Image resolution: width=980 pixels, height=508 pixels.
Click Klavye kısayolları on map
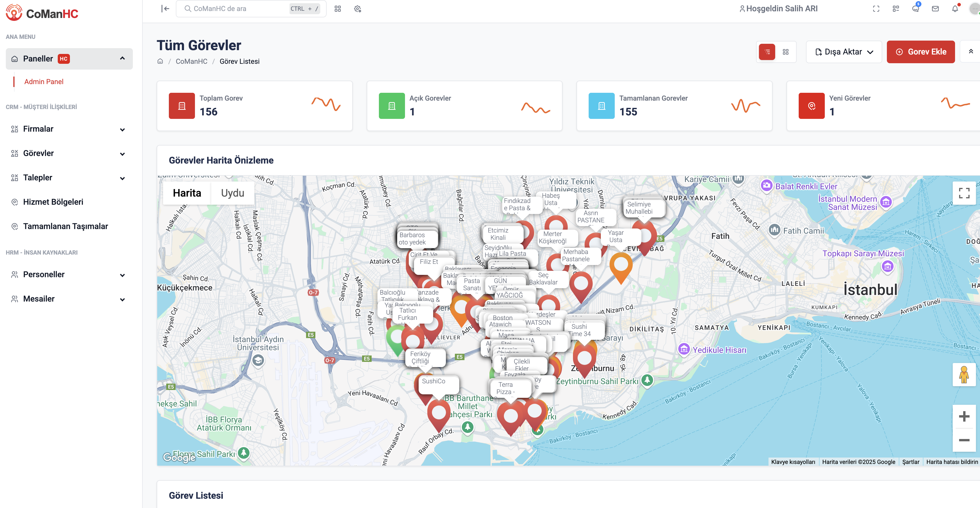click(x=793, y=462)
